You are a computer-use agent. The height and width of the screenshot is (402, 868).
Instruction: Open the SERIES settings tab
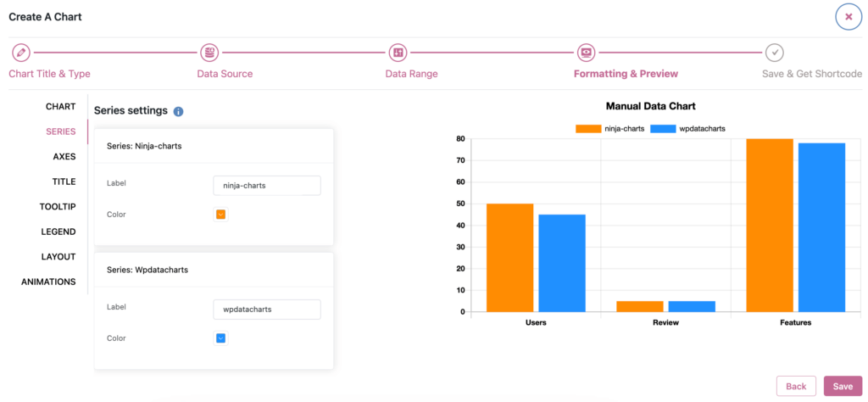click(x=60, y=131)
